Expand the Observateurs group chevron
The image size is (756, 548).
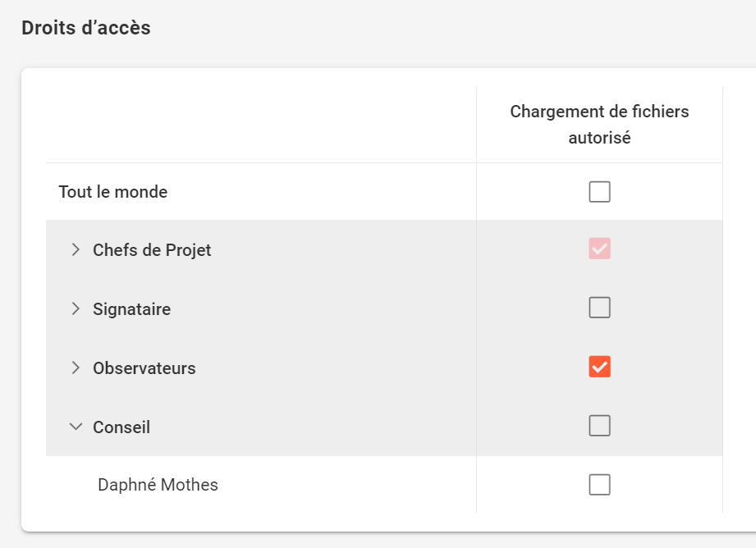coord(76,368)
